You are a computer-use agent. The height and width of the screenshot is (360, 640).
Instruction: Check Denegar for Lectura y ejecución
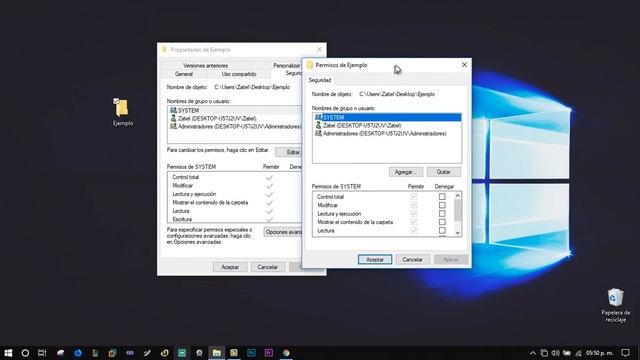[x=442, y=214]
